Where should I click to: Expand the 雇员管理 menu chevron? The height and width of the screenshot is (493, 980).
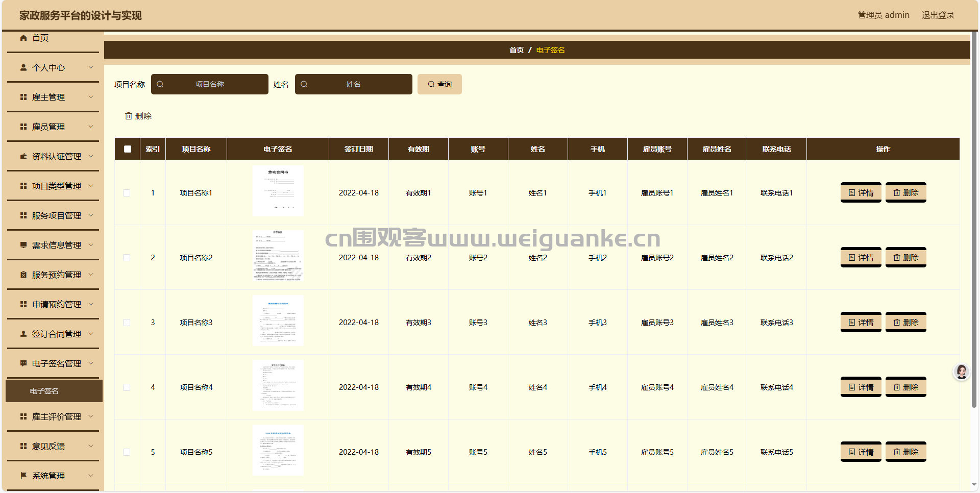(x=91, y=127)
